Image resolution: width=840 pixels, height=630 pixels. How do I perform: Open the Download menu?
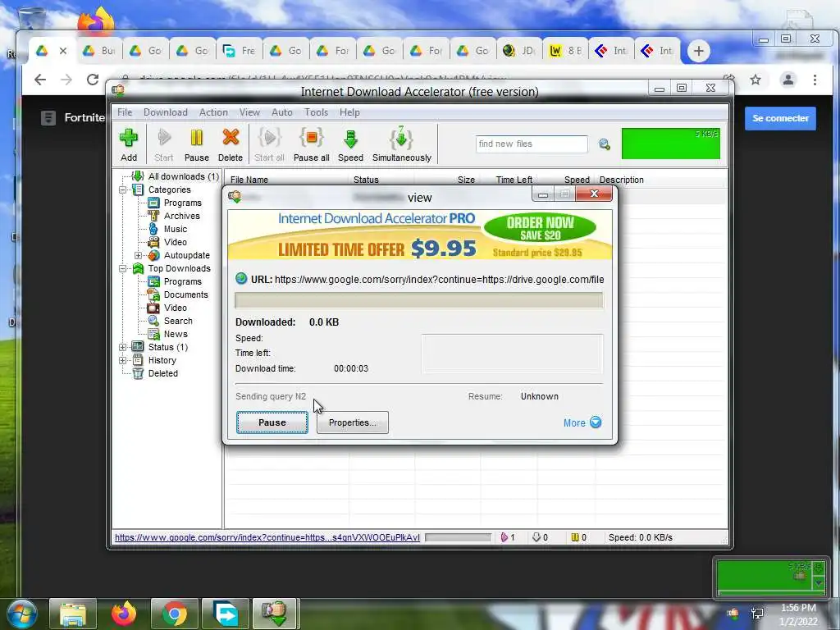(x=165, y=112)
